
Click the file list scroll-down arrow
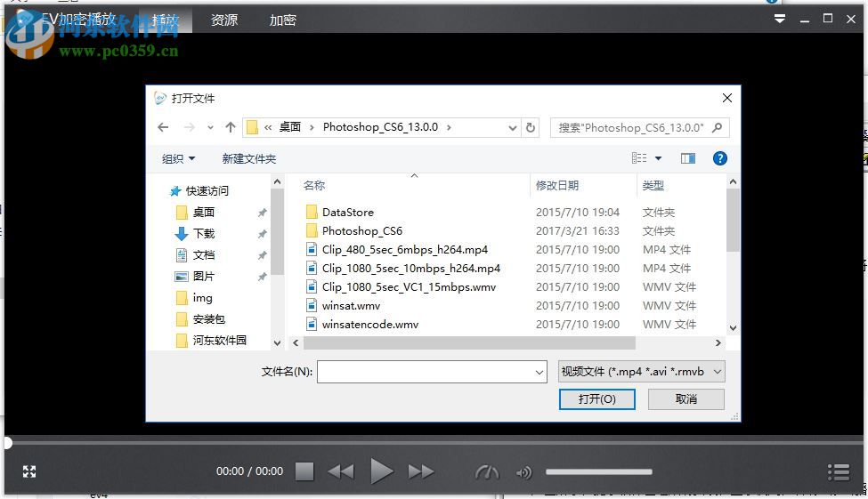tap(733, 327)
